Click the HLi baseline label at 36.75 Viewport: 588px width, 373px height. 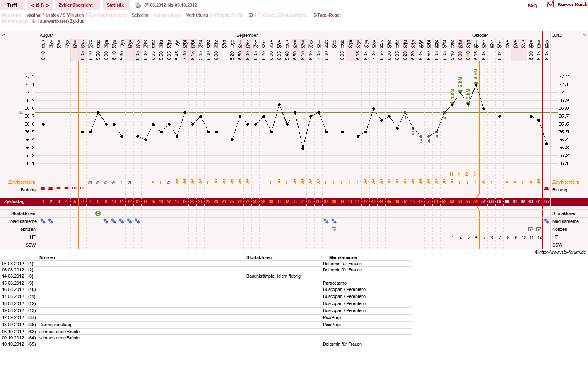click(19, 112)
